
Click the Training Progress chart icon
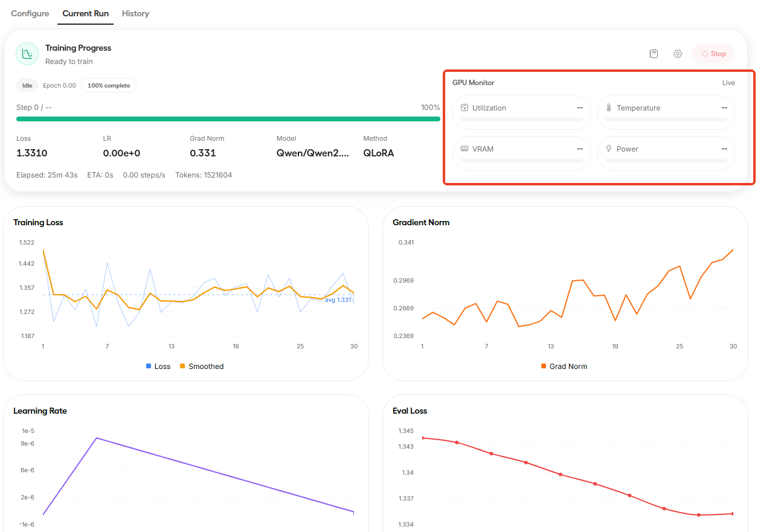27,54
